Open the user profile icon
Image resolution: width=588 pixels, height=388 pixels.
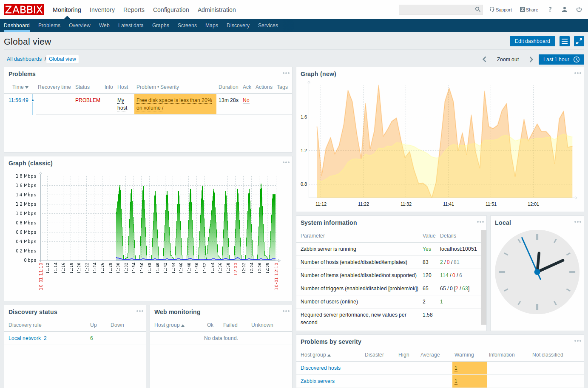(x=565, y=9)
